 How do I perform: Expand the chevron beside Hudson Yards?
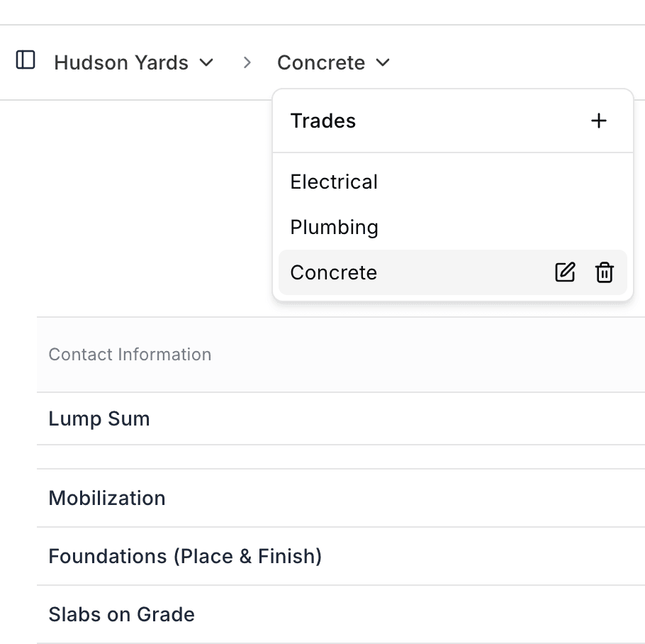point(206,62)
